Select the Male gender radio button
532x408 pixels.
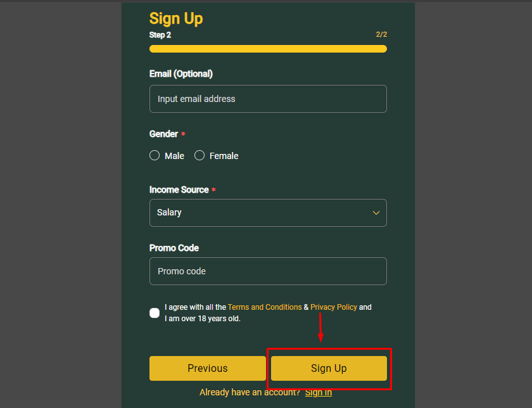pos(155,155)
